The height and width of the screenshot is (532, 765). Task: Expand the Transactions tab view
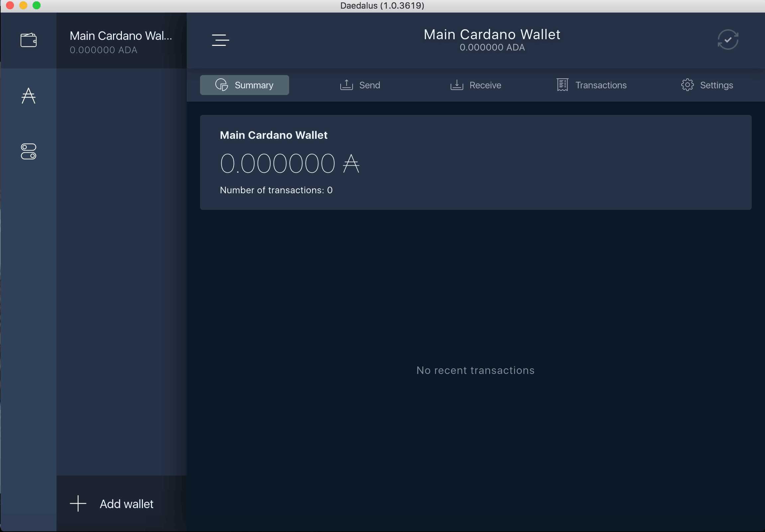(591, 85)
